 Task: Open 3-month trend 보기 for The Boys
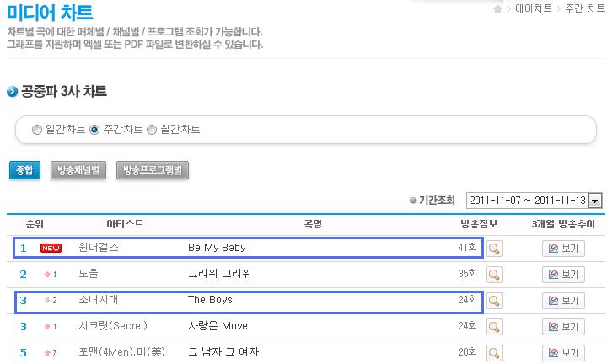562,300
